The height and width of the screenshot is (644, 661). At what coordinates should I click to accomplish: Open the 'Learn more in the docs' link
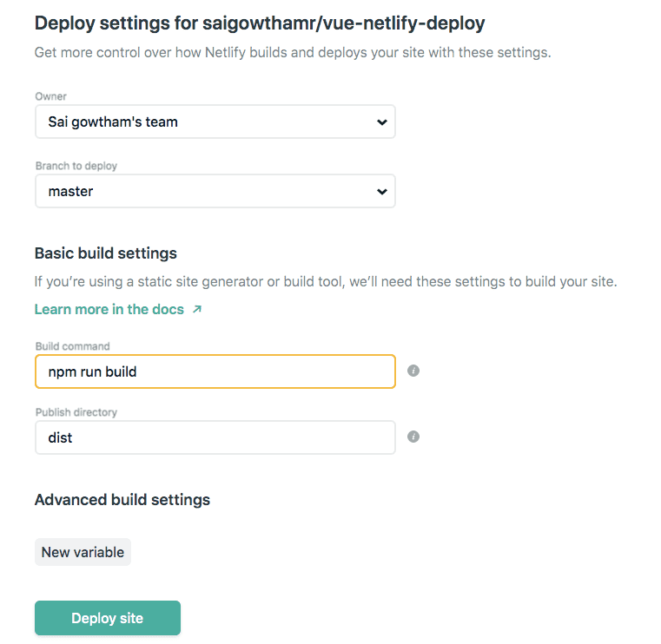coord(109,309)
